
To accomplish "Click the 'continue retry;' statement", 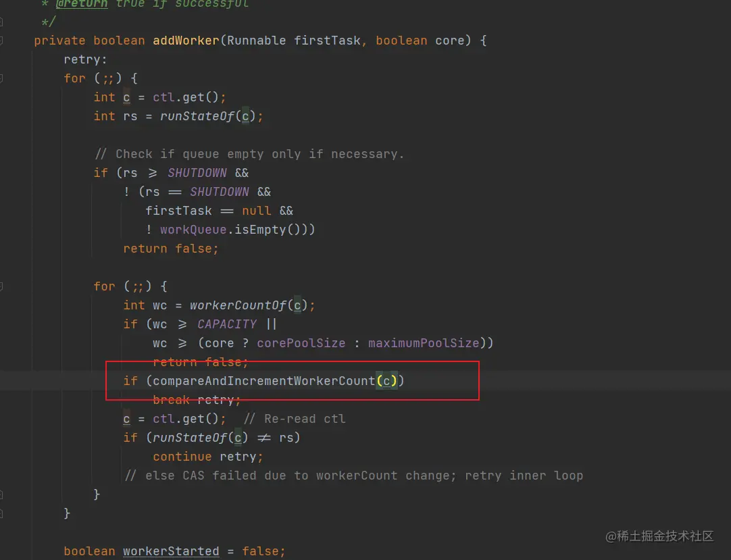I will [208, 457].
